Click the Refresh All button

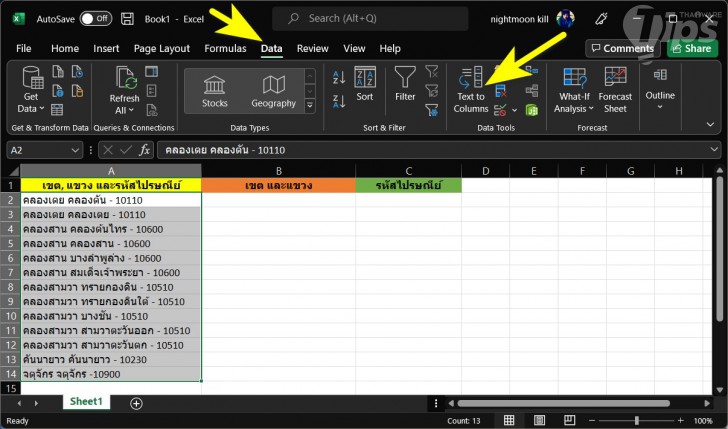click(124, 90)
